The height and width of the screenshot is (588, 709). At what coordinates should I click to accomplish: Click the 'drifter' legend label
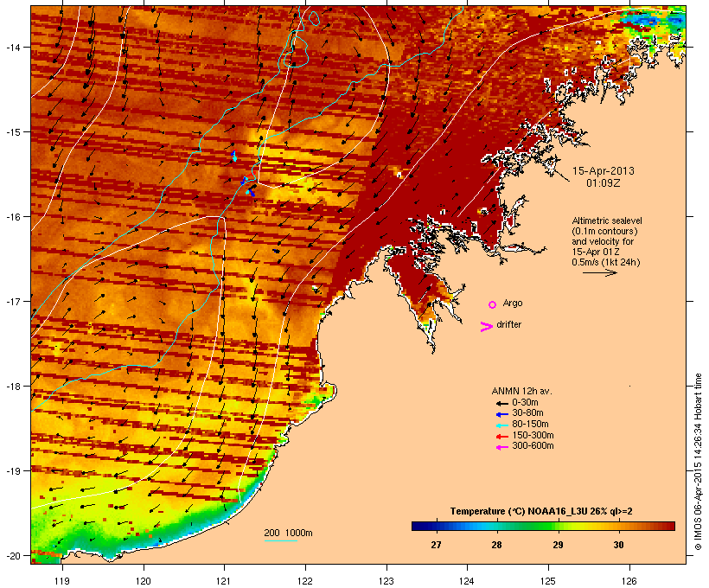[x=508, y=324]
